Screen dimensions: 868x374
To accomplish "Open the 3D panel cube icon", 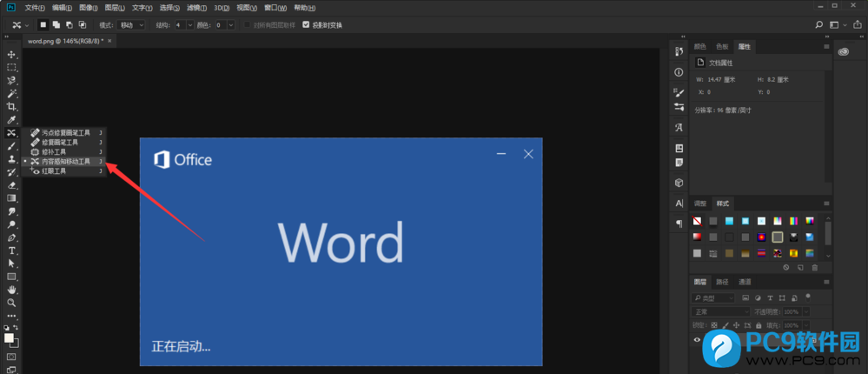I will [679, 183].
